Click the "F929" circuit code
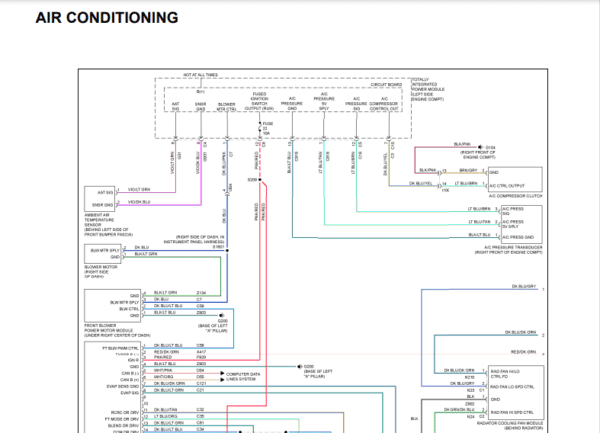 201,357
